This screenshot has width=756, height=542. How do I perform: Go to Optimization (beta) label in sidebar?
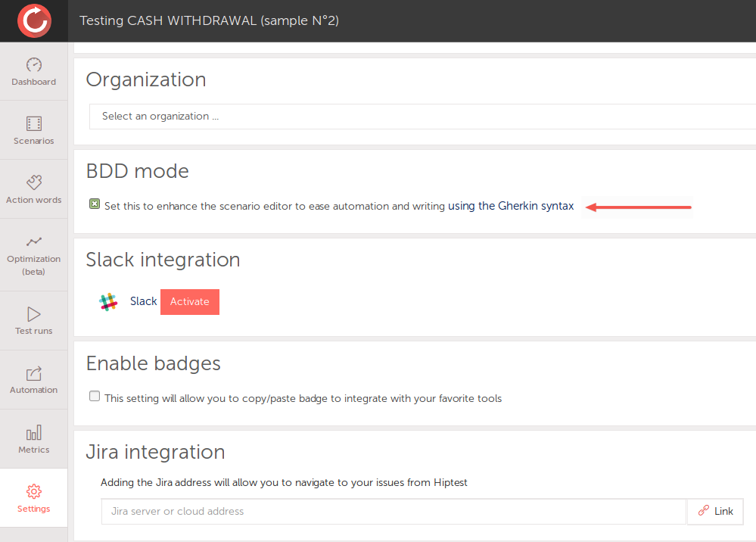[34, 265]
